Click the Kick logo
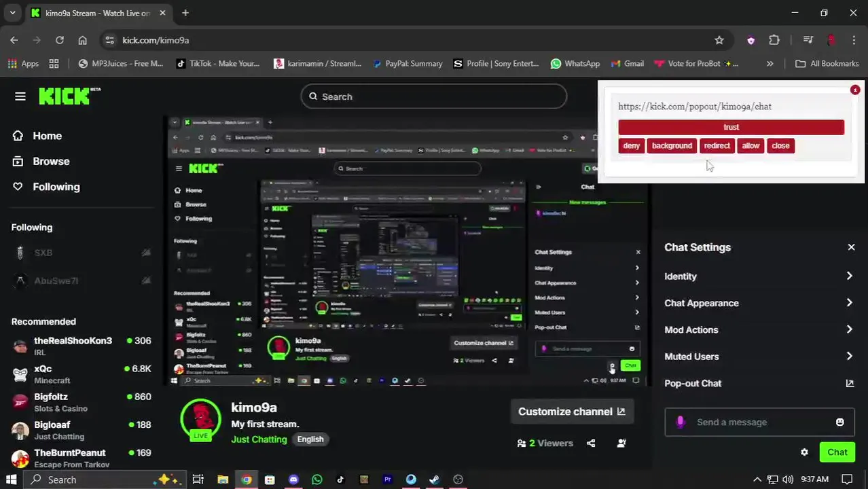Screen dimensions: 868x489 point(69,96)
